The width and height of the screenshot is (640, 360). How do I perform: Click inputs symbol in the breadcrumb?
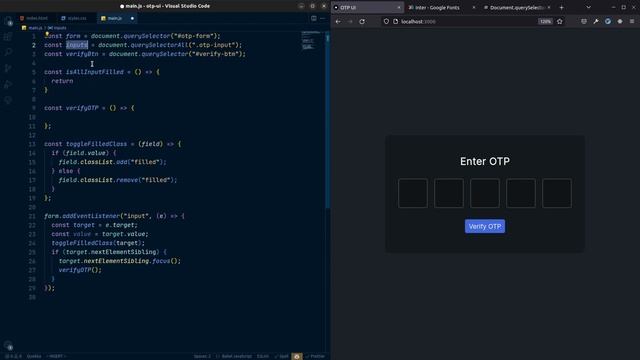tap(57, 28)
